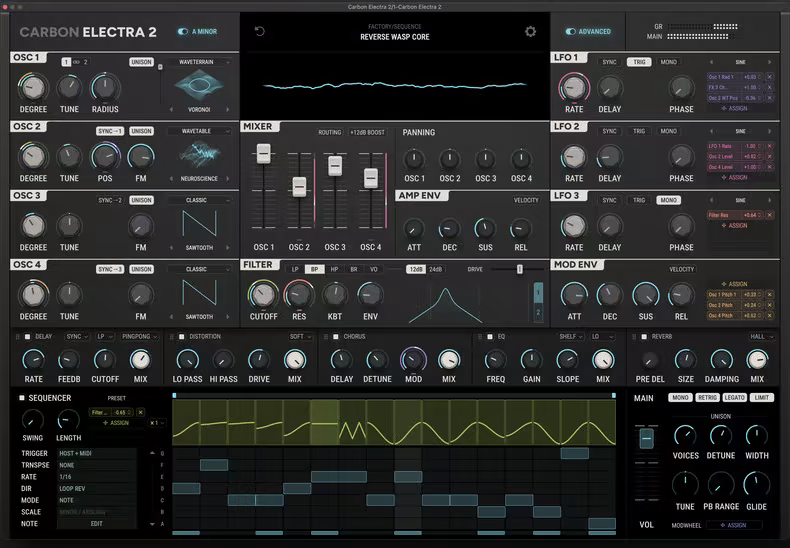The image size is (790, 548).
Task: Click the sequencer TRIGGER HOST + MIDI field
Action: click(x=97, y=453)
